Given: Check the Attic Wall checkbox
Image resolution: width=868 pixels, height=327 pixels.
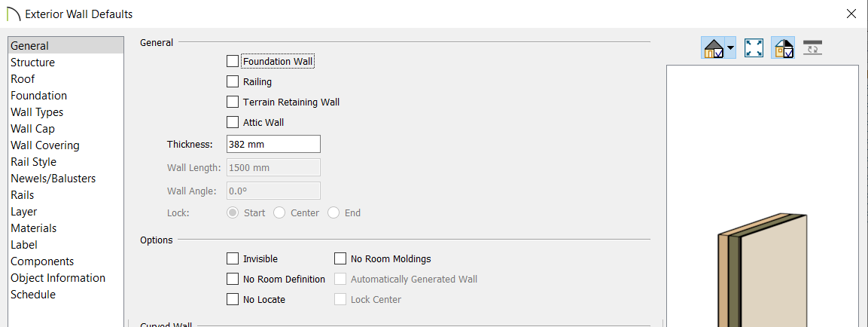Looking at the screenshot, I should [233, 122].
